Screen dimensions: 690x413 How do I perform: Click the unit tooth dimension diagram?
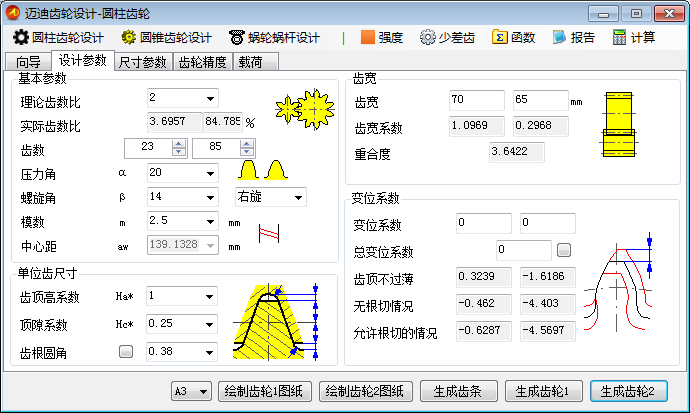[x=275, y=322]
